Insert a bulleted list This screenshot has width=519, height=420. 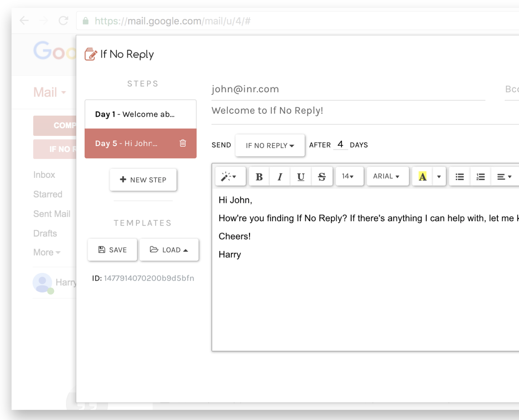coord(460,176)
